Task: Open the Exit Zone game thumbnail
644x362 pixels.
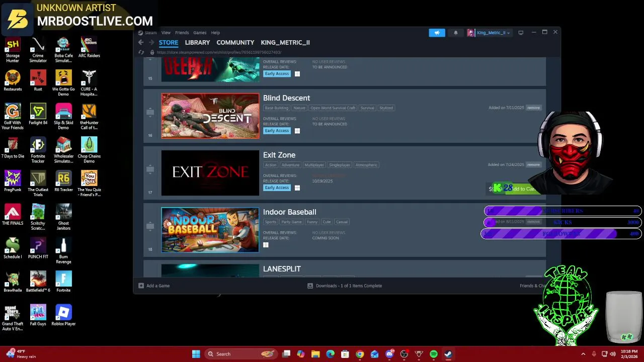Action: click(x=210, y=172)
